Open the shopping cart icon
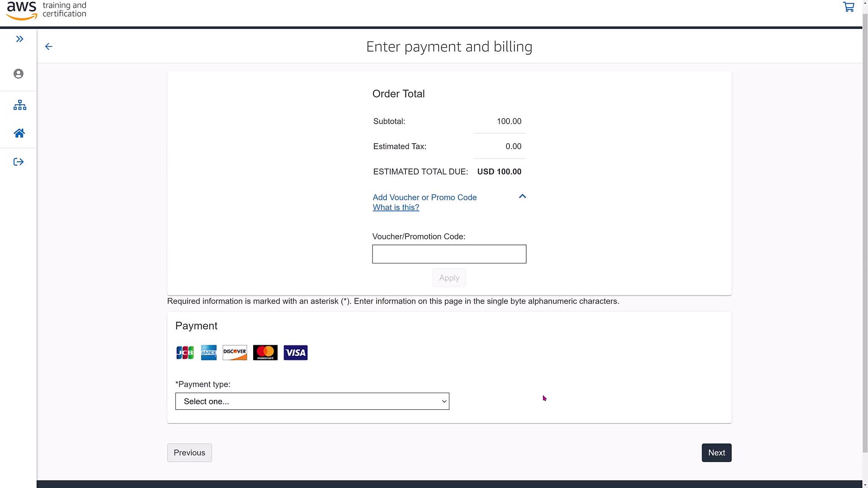This screenshot has height=488, width=868. click(848, 7)
